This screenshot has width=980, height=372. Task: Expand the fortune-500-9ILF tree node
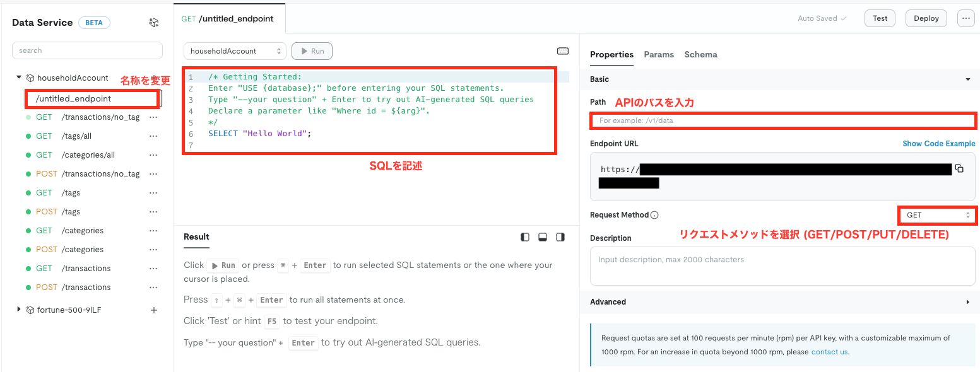19,310
